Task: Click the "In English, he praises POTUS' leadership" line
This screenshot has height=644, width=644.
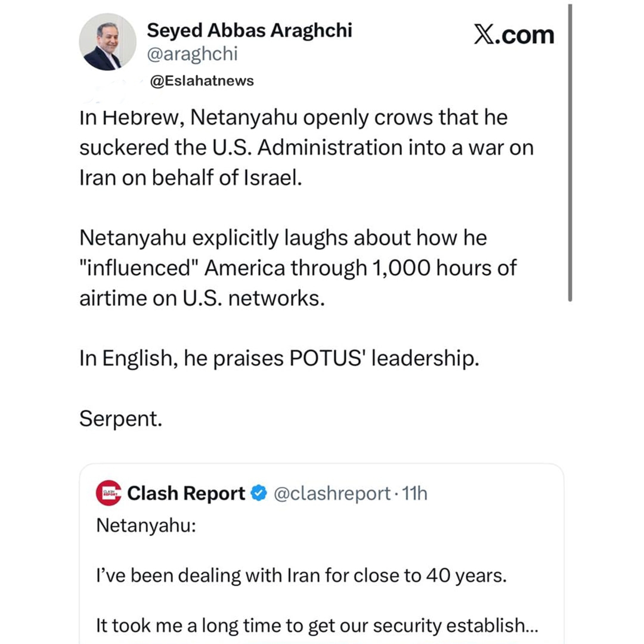Action: (279, 358)
